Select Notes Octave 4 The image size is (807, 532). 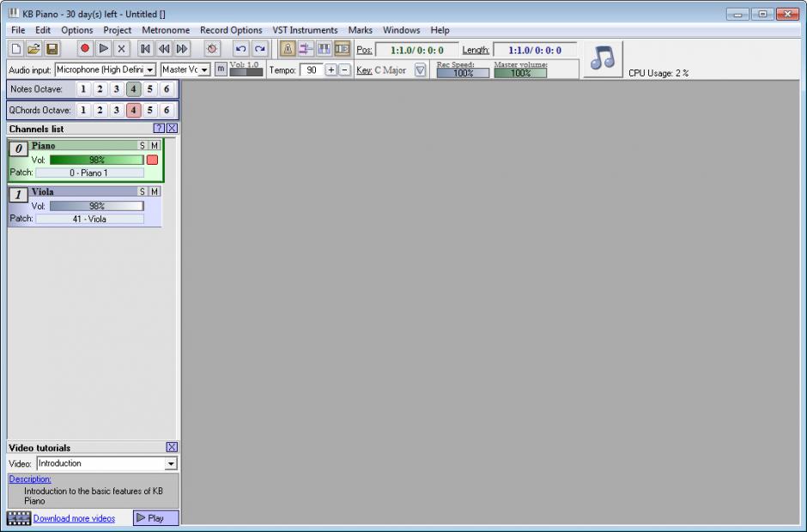tap(133, 89)
